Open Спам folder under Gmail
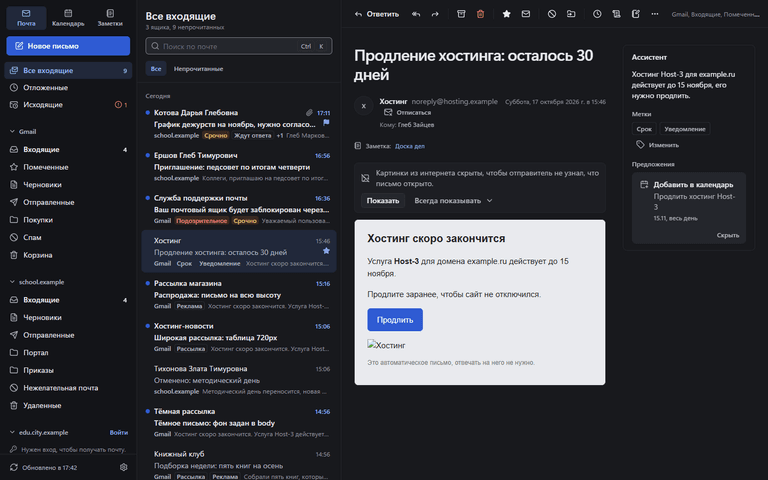The width and height of the screenshot is (768, 480). (x=68, y=238)
